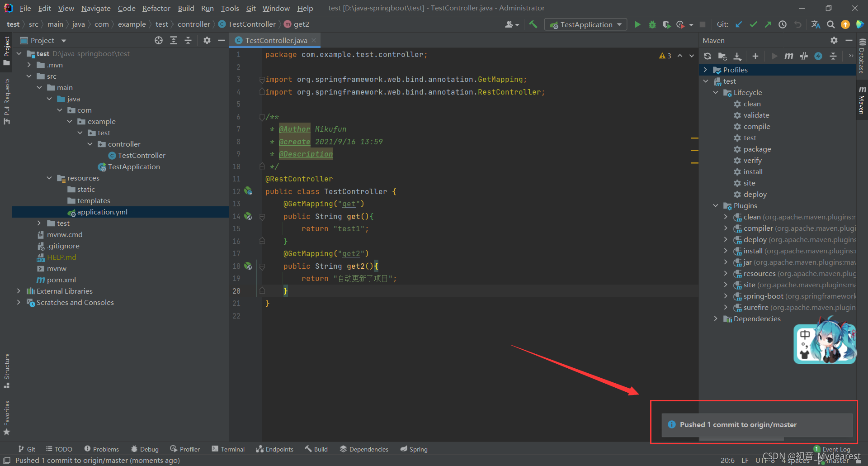Click the gutter icon on line 18
868x466 pixels.
pos(248,266)
